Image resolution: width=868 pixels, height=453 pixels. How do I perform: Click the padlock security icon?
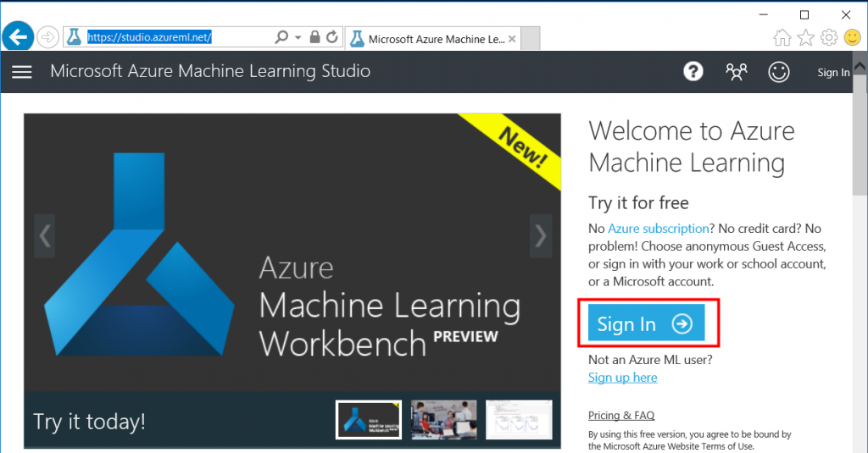tap(314, 37)
